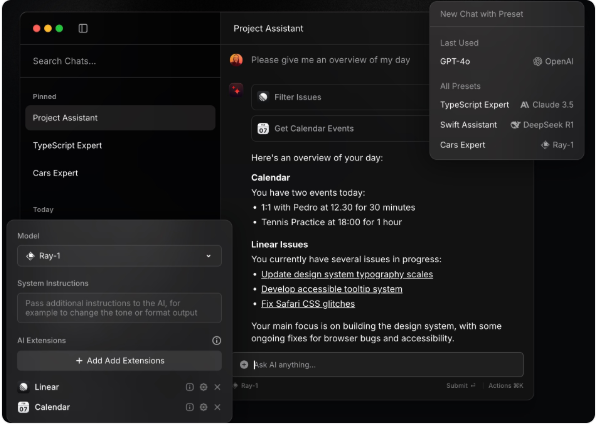Image resolution: width=597 pixels, height=425 pixels.
Task: Toggle the sidebar panel icon
Action: (x=83, y=29)
